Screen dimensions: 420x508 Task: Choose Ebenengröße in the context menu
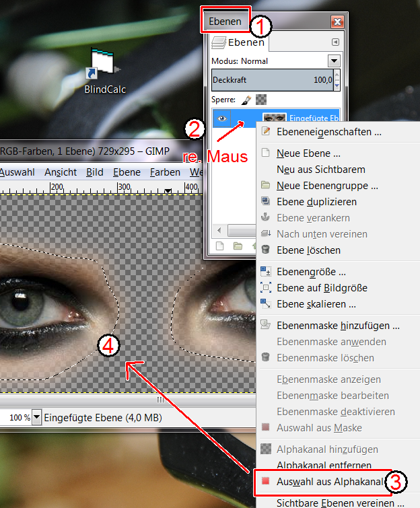pos(338,272)
